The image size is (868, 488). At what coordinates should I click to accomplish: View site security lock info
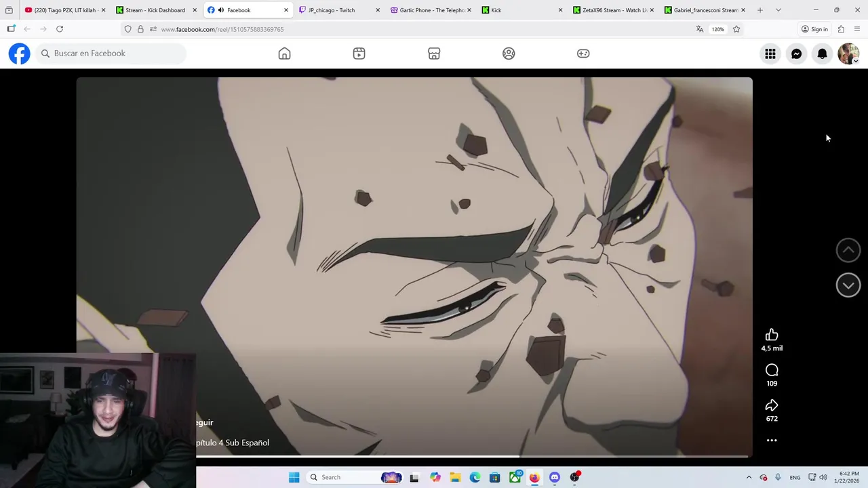coord(140,29)
